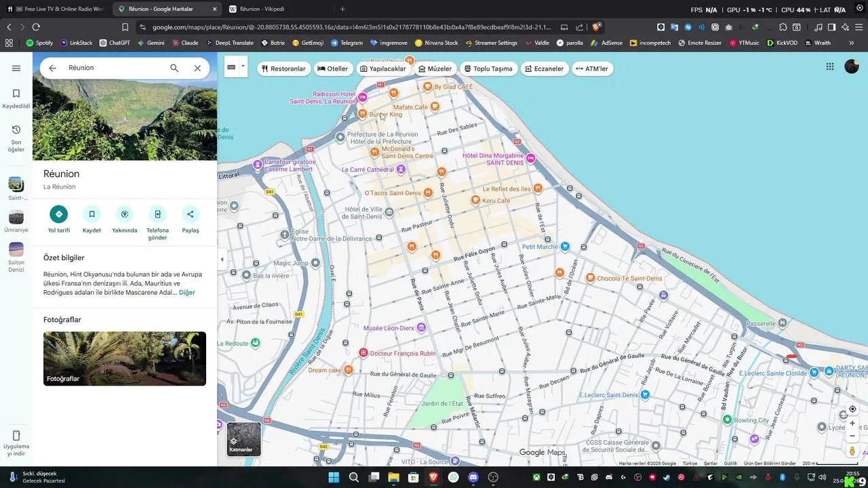Viewport: 868px width, 488px height.
Task: Click the Réunion header photo
Action: coord(125,106)
